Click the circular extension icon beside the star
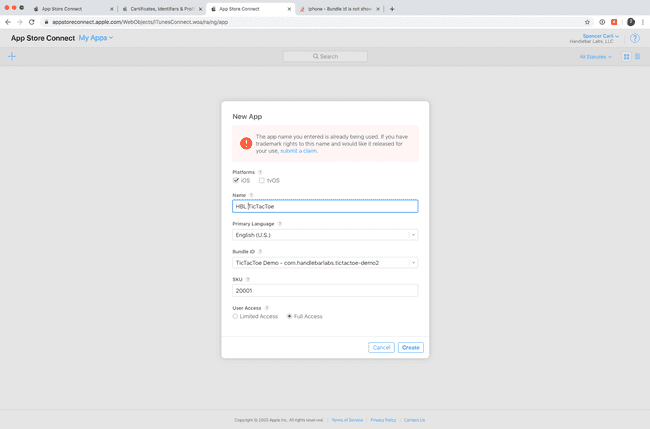650x429 pixels. pyautogui.click(x=602, y=22)
